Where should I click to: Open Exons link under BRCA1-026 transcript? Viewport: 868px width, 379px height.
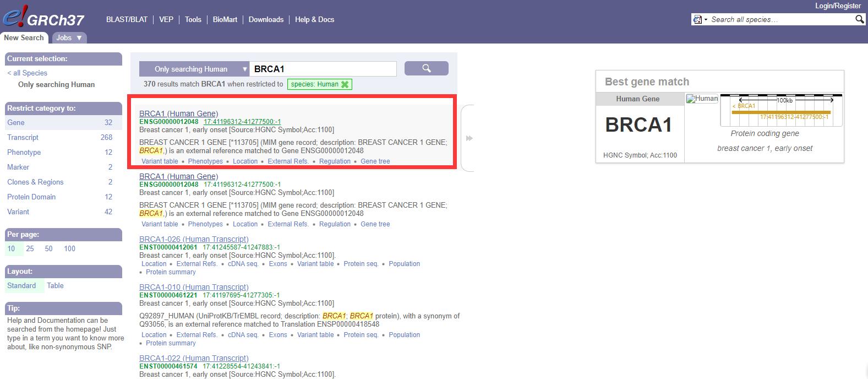point(278,264)
